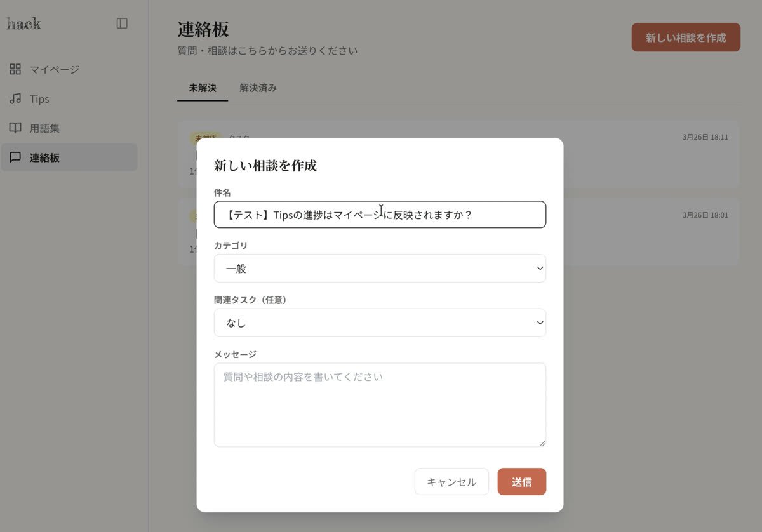Open マイページ in the sidebar
Viewport: 762px width, 532px height.
(x=69, y=69)
